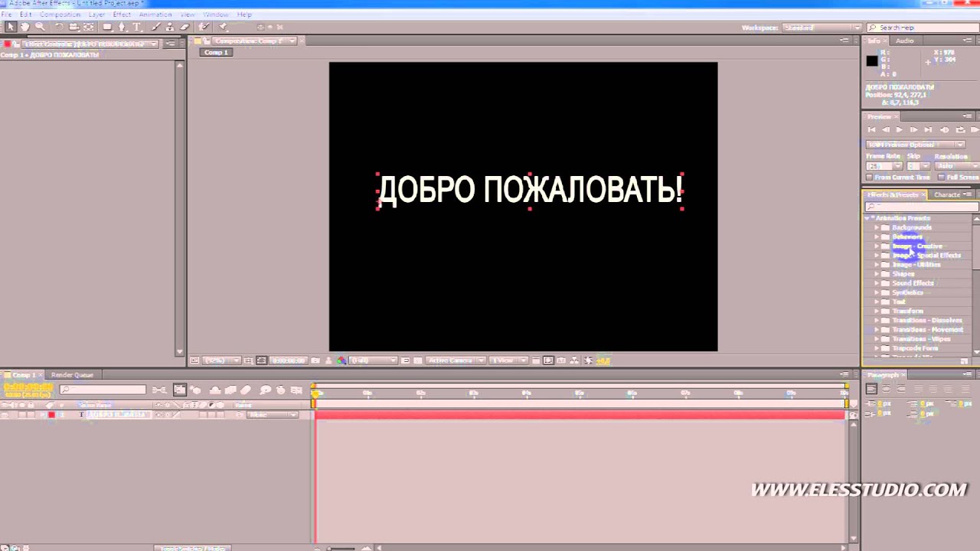Screen dimensions: 980x551
Task: Click the timeline layer search field
Action: click(103, 390)
